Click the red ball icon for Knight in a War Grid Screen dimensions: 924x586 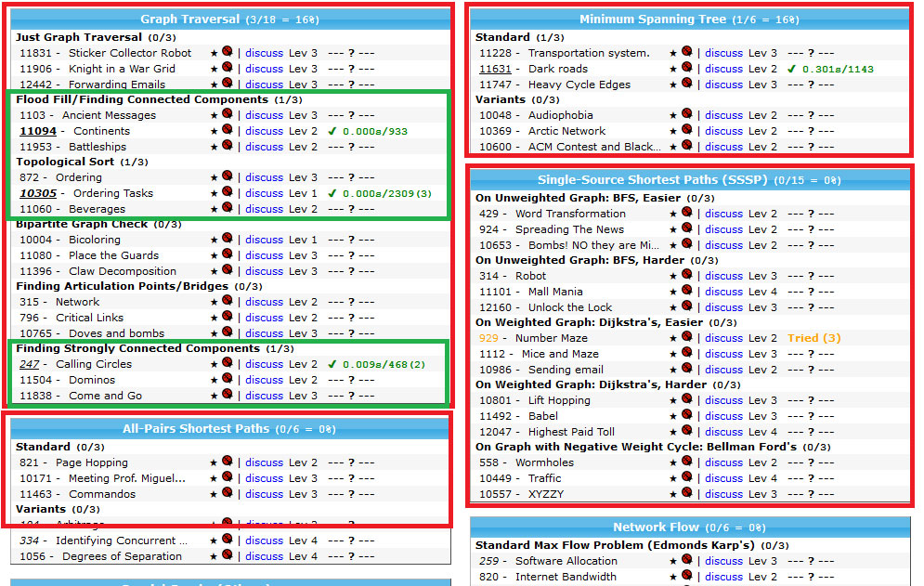(x=228, y=67)
